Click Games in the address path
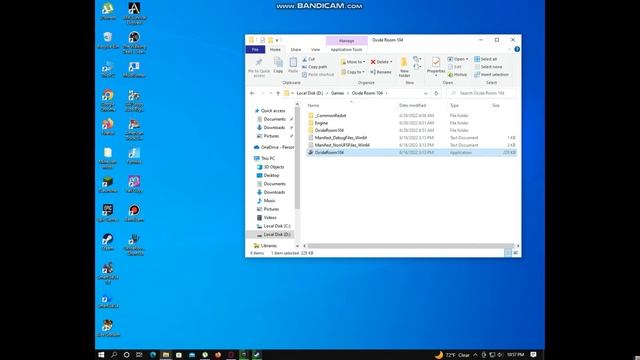 337,93
